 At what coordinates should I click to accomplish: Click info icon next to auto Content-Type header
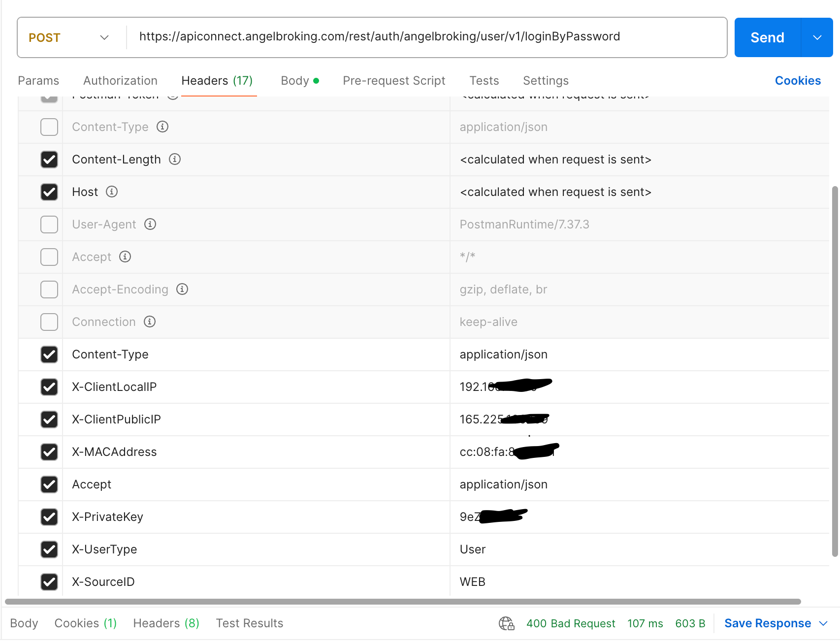[162, 127]
